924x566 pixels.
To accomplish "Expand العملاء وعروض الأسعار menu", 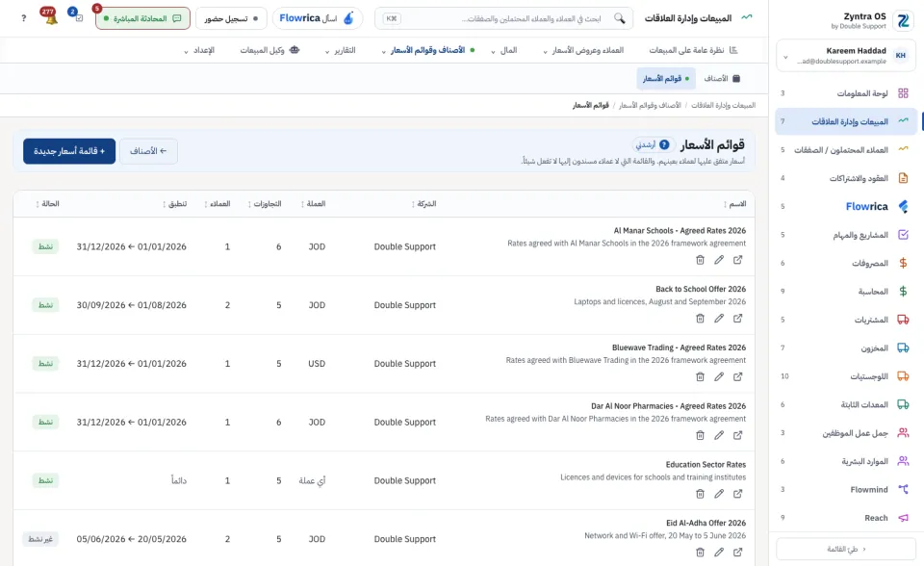I will (583, 50).
